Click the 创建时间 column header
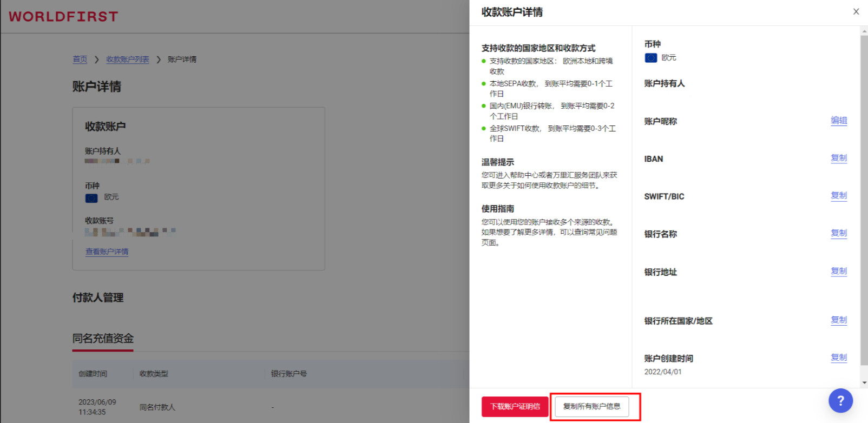 coord(93,374)
